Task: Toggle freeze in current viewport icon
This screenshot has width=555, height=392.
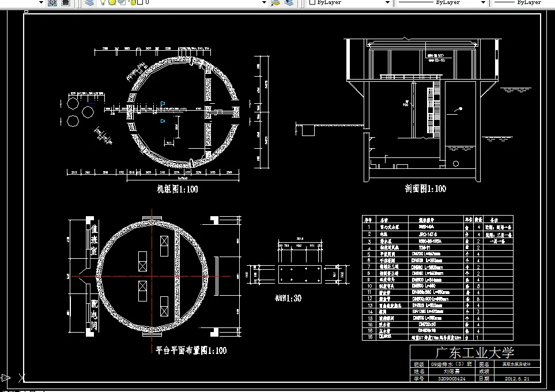Action: point(122,2)
